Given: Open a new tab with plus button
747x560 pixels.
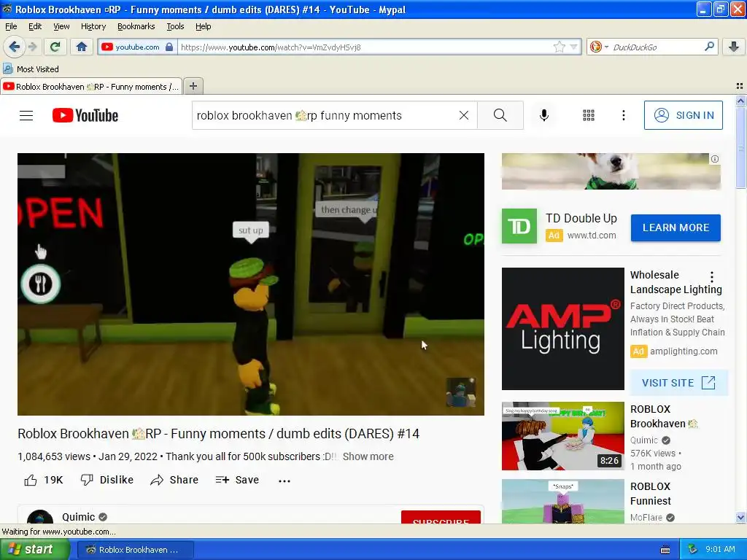Looking at the screenshot, I should point(193,86).
